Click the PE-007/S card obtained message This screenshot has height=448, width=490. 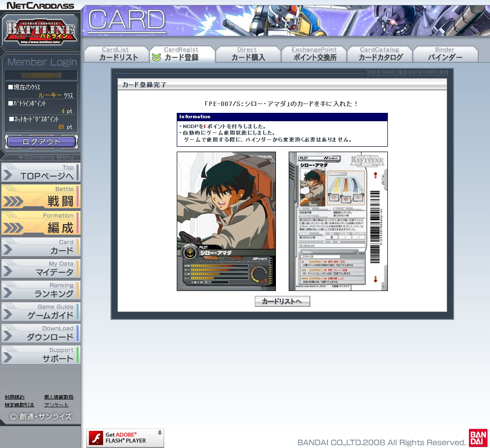tap(281, 104)
